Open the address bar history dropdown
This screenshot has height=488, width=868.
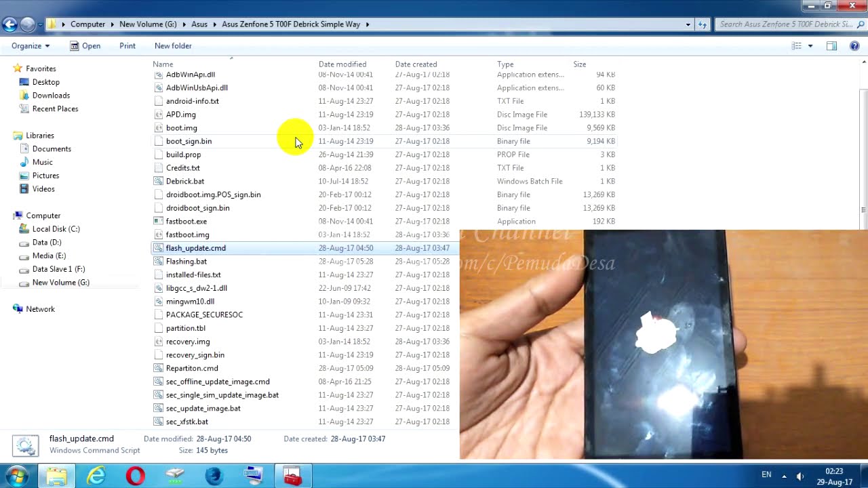coord(688,24)
